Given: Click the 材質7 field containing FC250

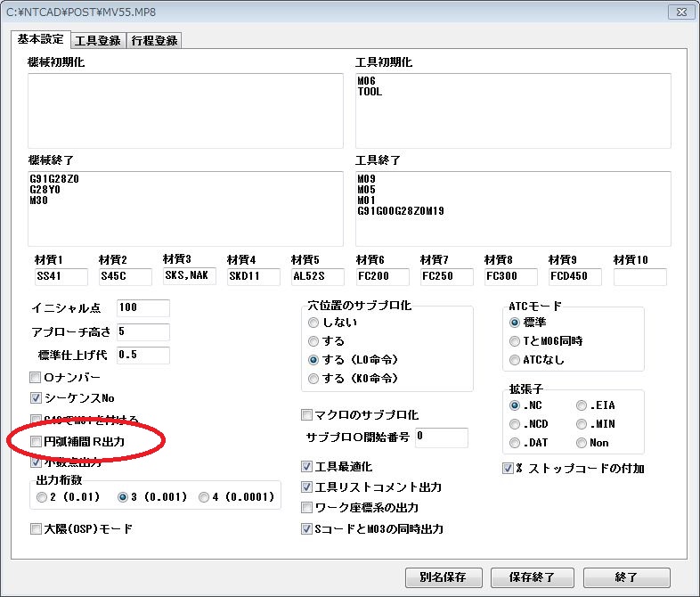Looking at the screenshot, I should tap(447, 277).
